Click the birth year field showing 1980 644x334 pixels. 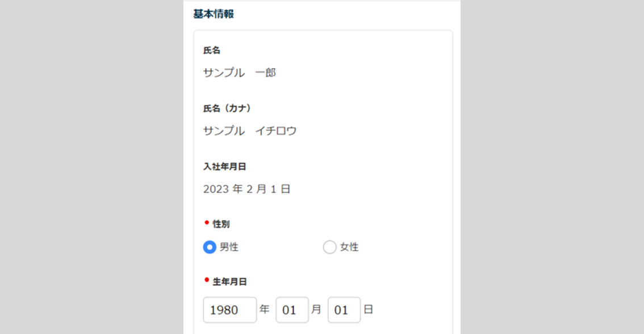tap(229, 310)
